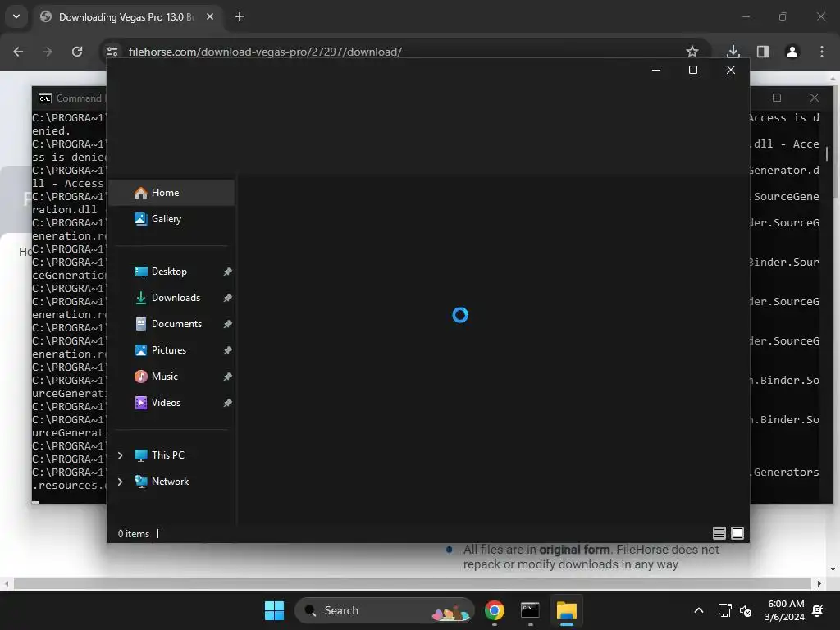
Task: Open Chrome profile menu
Action: click(x=792, y=52)
